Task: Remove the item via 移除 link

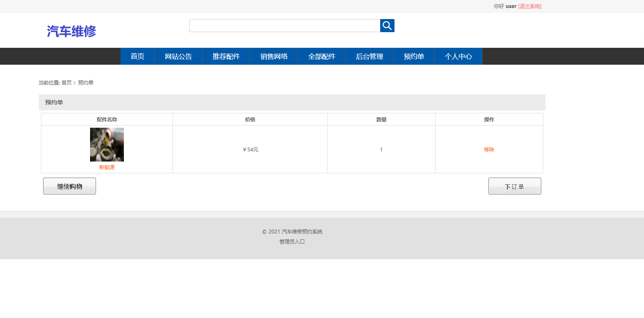Action: pos(489,149)
